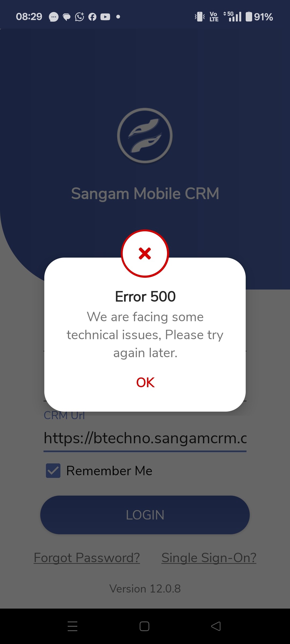Tap the YouTube notification icon
Viewport: 290px width, 644px height.
click(x=105, y=17)
